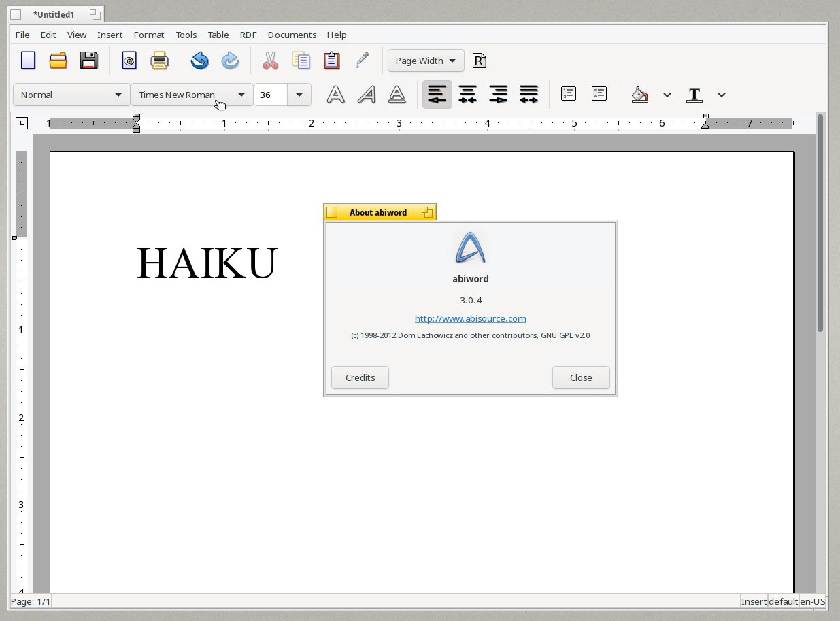Image resolution: width=840 pixels, height=621 pixels.
Task: Click the Credits button
Action: click(360, 377)
